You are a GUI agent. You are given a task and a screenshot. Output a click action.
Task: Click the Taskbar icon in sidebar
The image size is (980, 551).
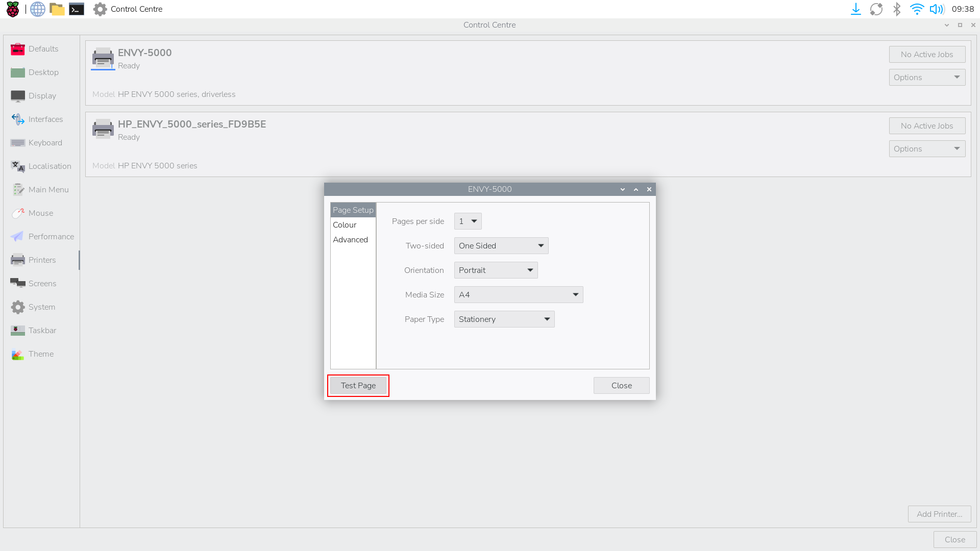pos(18,331)
